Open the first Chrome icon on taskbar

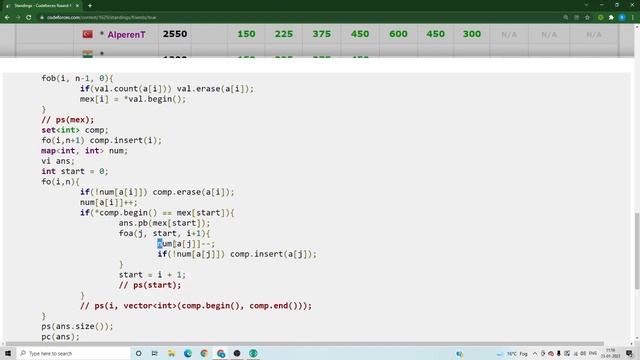click(204, 353)
